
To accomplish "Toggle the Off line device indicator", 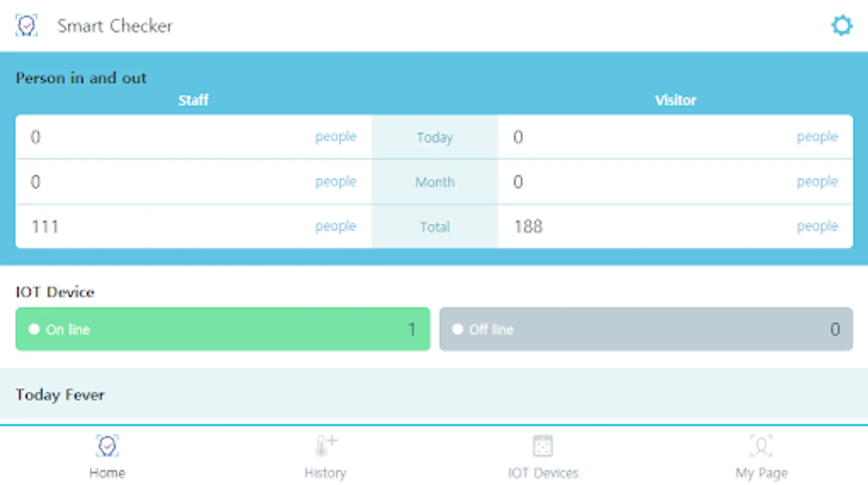I will pyautogui.click(x=646, y=329).
